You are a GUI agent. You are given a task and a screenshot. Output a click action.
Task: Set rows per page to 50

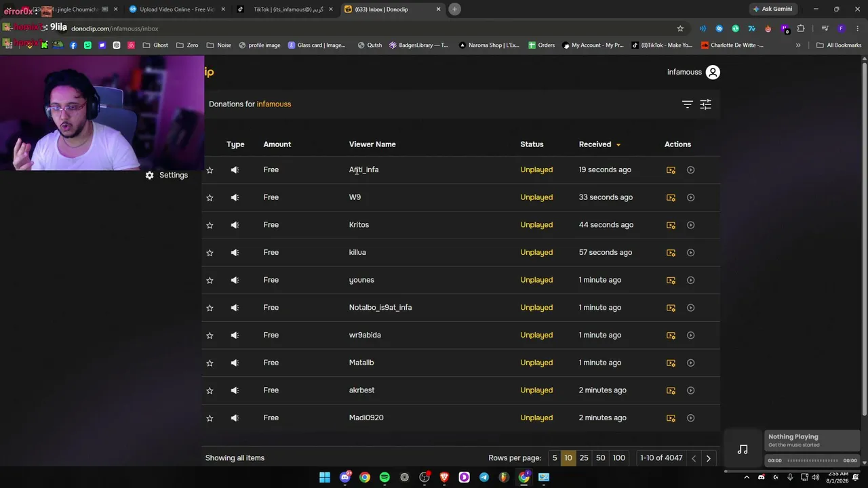(x=600, y=458)
